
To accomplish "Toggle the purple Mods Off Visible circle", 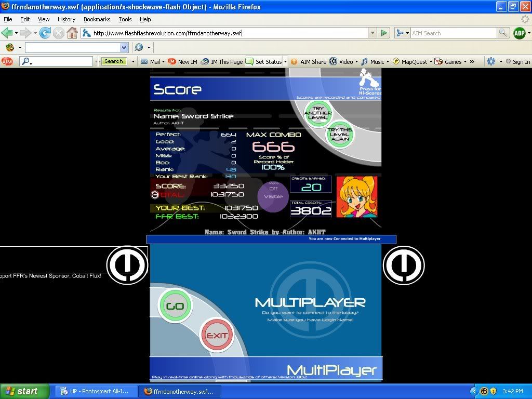I will pyautogui.click(x=273, y=197).
